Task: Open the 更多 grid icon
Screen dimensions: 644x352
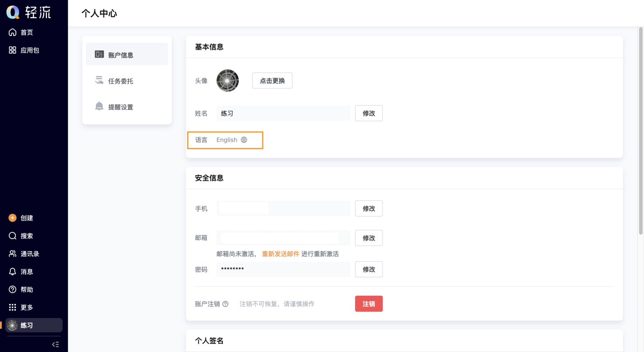Action: click(x=12, y=307)
